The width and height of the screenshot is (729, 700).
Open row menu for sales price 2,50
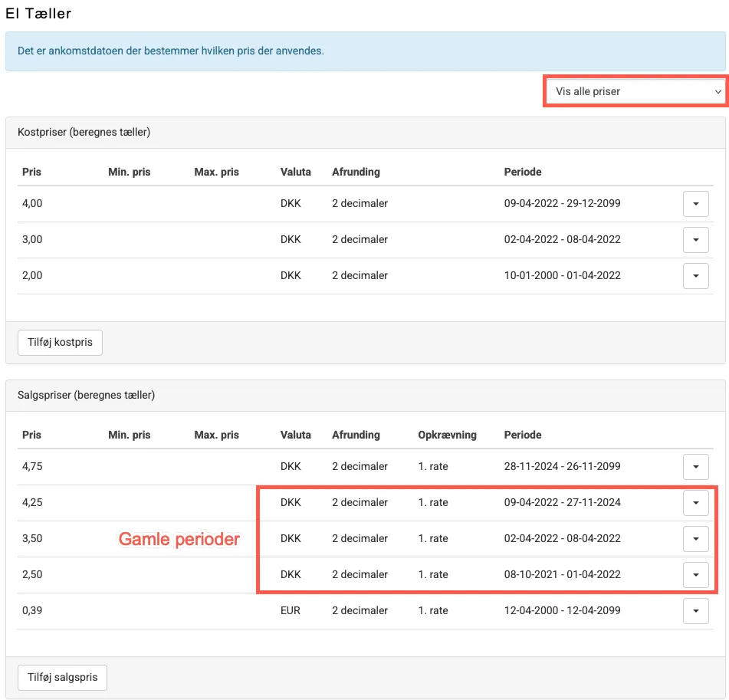695,575
